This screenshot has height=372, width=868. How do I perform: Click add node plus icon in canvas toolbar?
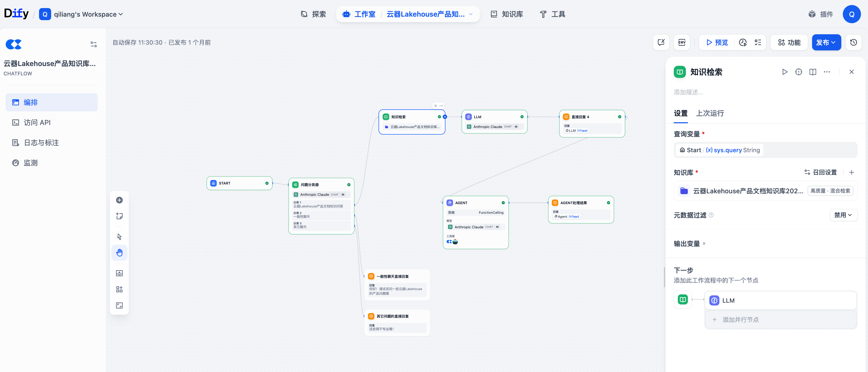click(119, 200)
